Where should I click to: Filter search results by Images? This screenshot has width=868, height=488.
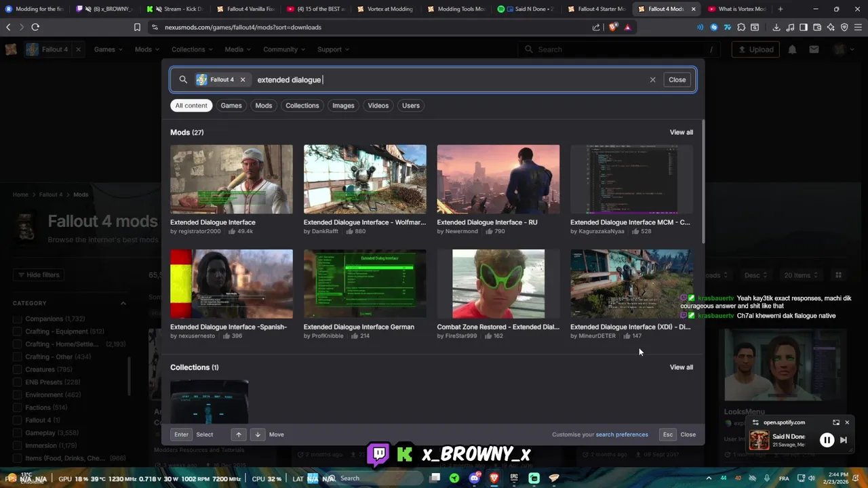[343, 106]
